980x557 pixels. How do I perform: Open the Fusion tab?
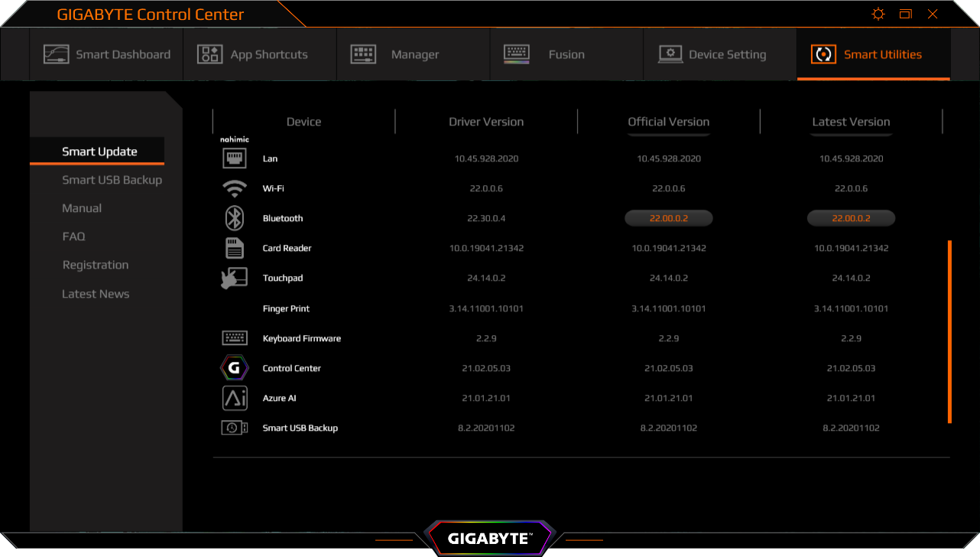pos(566,54)
